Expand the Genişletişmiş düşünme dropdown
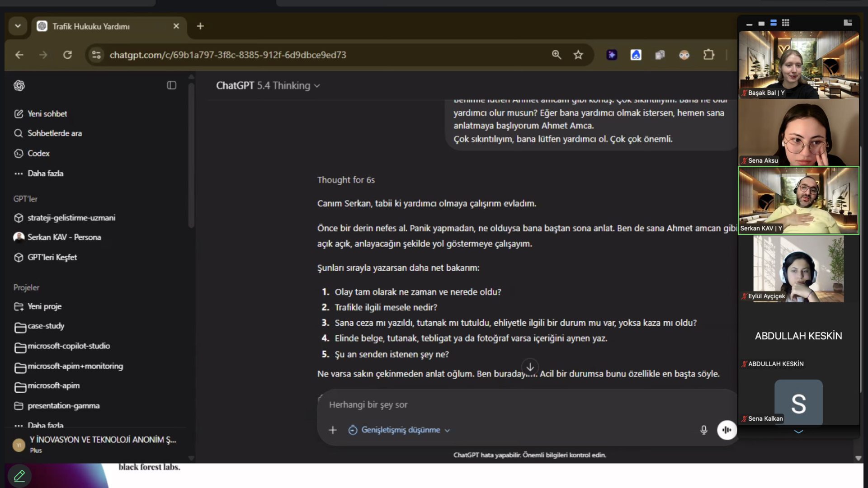This screenshot has width=868, height=488. (x=399, y=430)
